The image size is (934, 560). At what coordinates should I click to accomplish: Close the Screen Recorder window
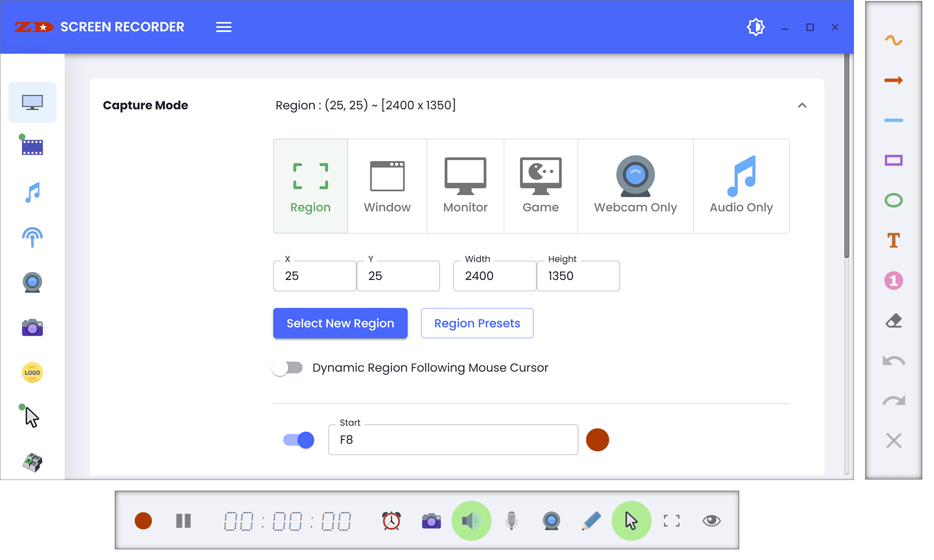pyautogui.click(x=835, y=27)
